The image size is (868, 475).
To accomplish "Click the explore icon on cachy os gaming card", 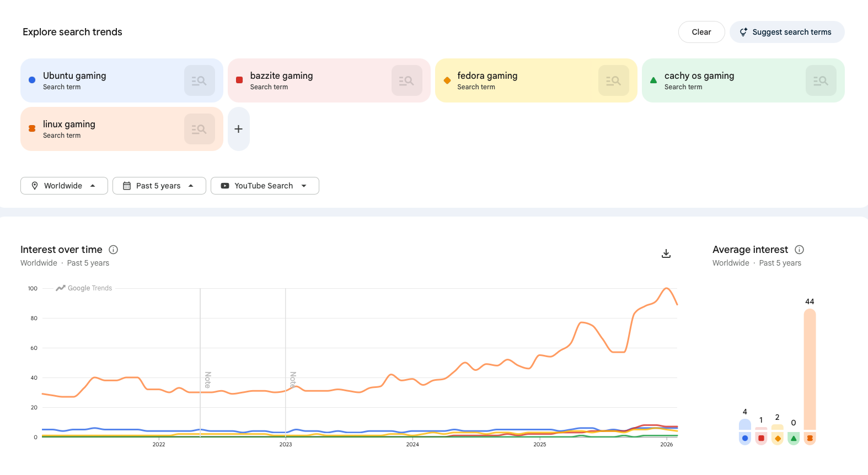I will pos(821,80).
